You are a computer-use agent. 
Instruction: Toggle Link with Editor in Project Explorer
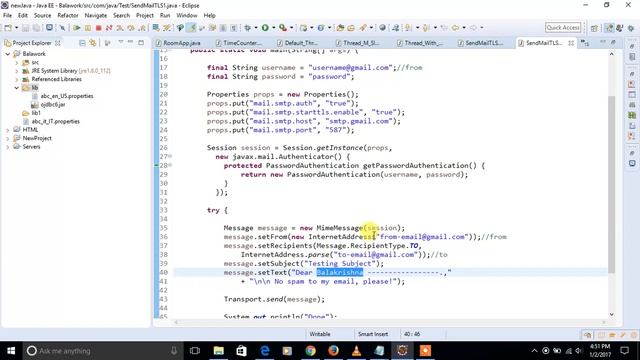tap(93, 43)
